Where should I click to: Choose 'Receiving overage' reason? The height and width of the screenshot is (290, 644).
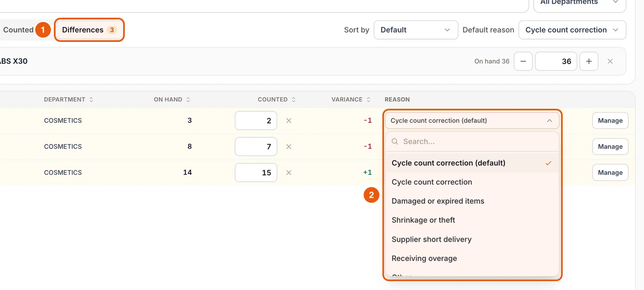472,258
